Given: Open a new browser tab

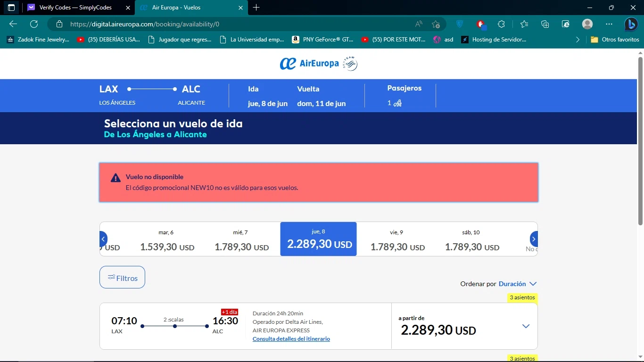Looking at the screenshot, I should coord(256,8).
